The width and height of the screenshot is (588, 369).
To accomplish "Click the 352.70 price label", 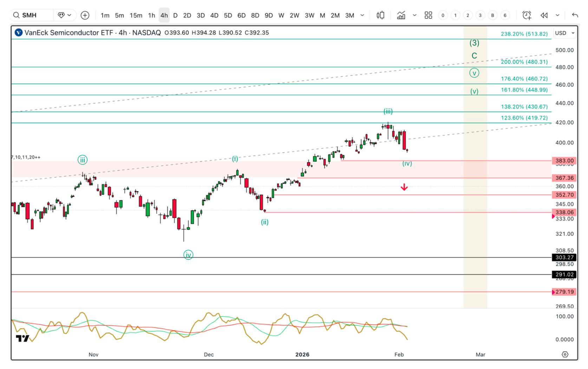I will (564, 195).
